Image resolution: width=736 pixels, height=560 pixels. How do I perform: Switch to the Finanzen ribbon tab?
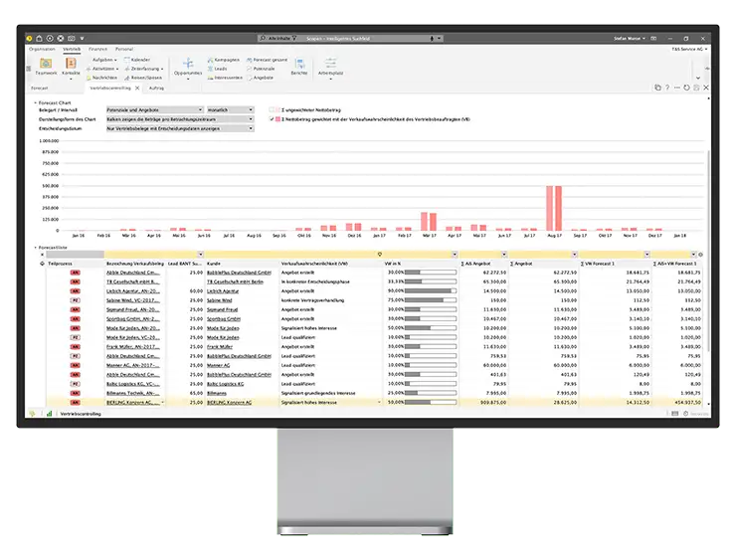click(97, 49)
